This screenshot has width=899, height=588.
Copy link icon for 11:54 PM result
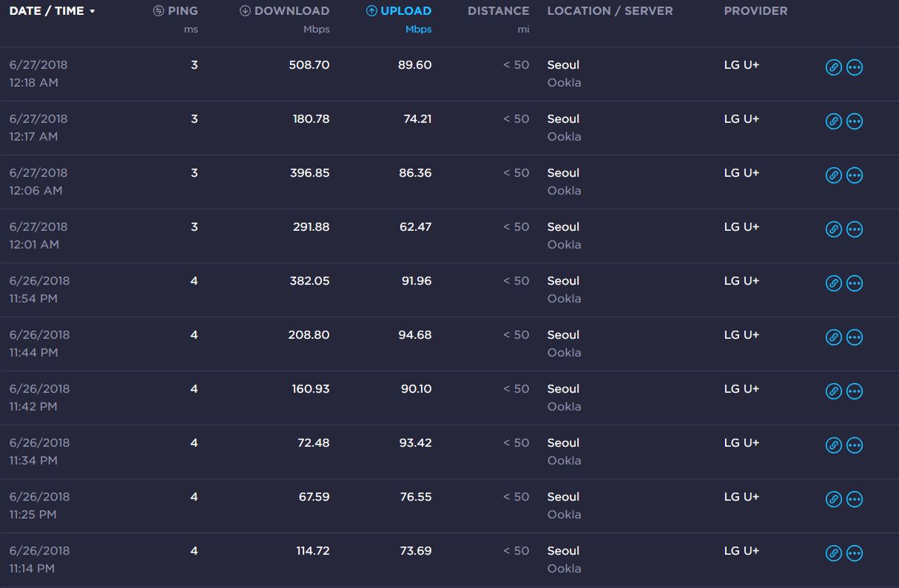pyautogui.click(x=833, y=283)
